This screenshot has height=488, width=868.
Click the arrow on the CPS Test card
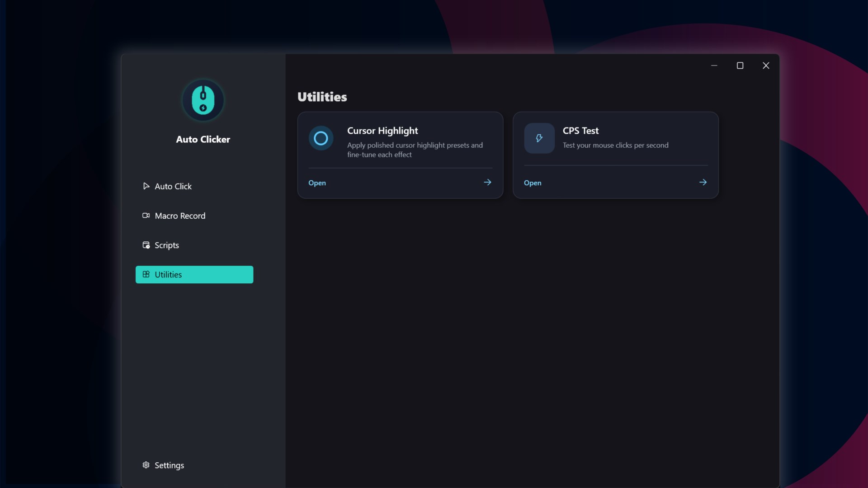click(703, 182)
